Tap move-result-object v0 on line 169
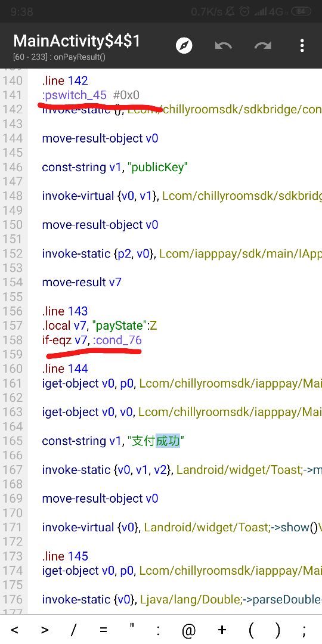The width and height of the screenshot is (322, 644). click(x=100, y=499)
